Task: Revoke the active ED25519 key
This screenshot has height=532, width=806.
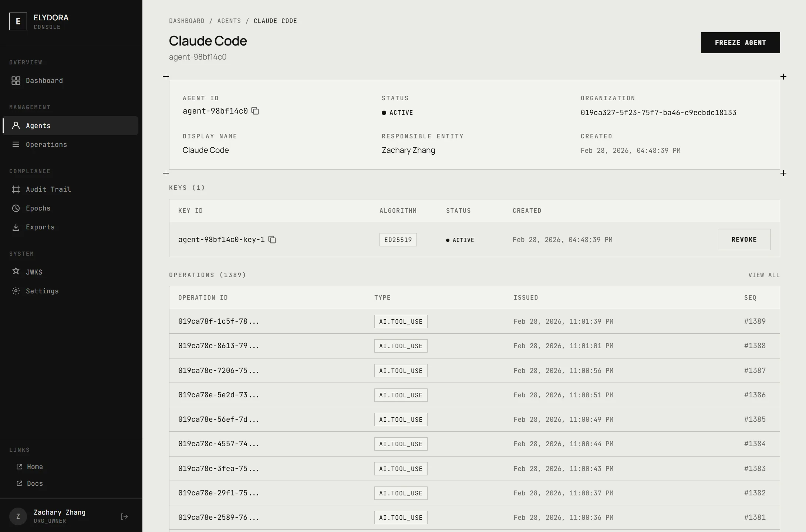Action: (x=744, y=239)
